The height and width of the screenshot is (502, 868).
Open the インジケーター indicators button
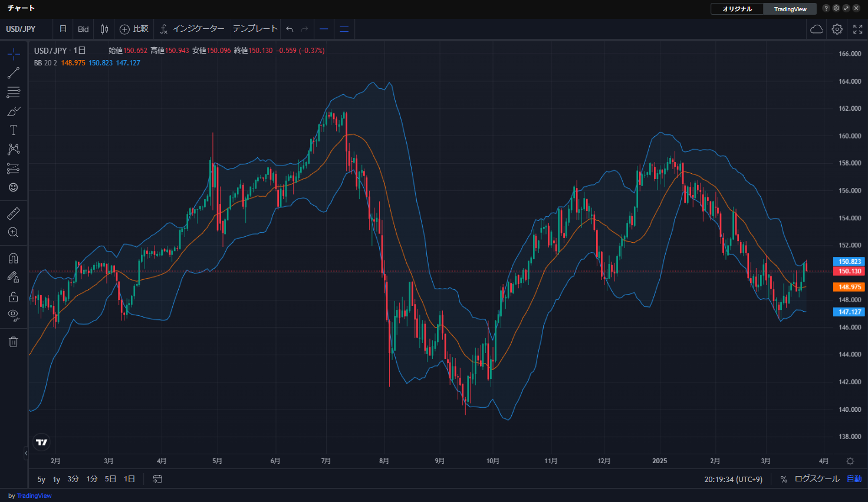pos(192,29)
